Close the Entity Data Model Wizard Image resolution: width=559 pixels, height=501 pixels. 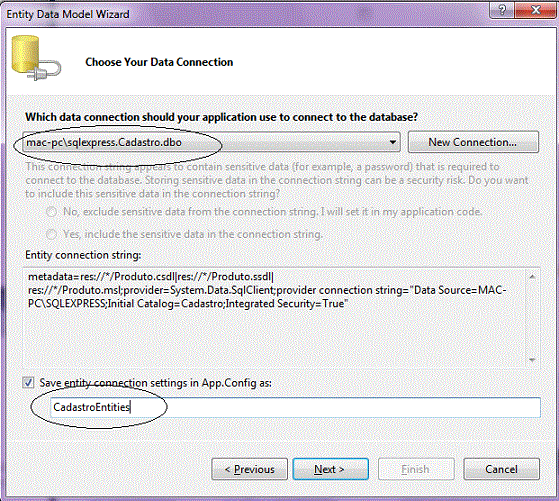pyautogui.click(x=535, y=10)
